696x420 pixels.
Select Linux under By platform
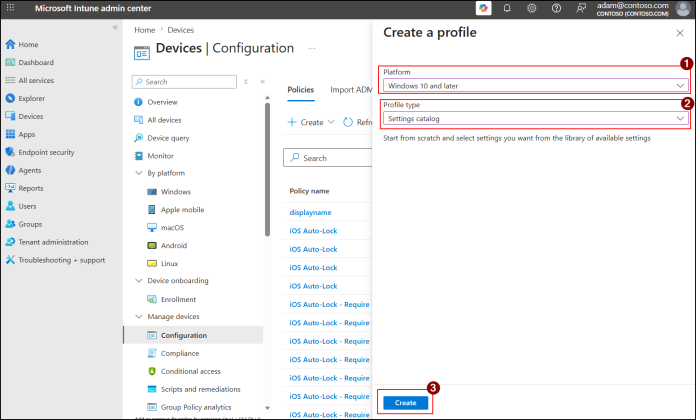pos(169,263)
